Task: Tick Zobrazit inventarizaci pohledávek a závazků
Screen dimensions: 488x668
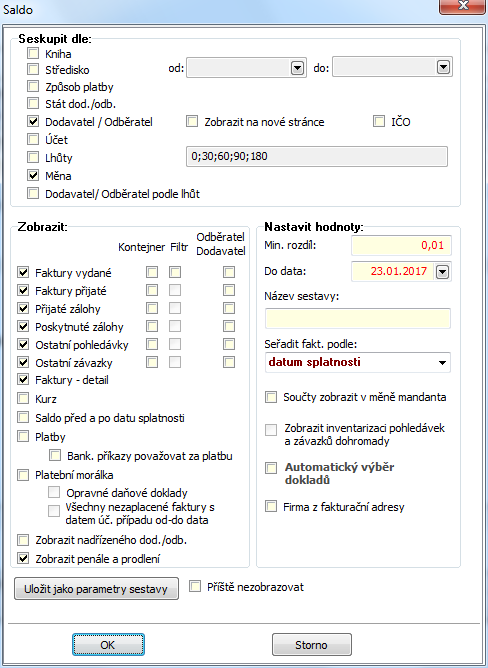Action: coord(271,430)
